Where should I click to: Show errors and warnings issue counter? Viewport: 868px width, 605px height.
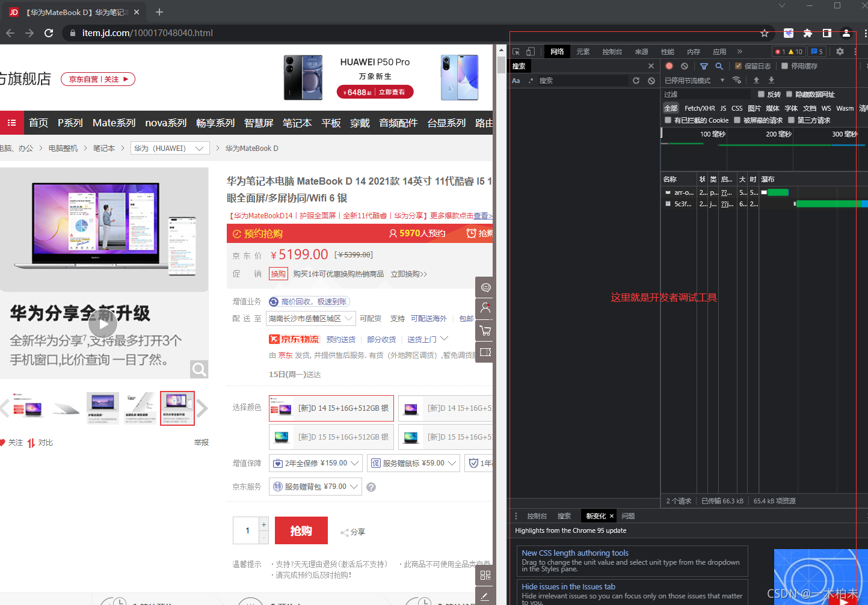click(x=789, y=52)
